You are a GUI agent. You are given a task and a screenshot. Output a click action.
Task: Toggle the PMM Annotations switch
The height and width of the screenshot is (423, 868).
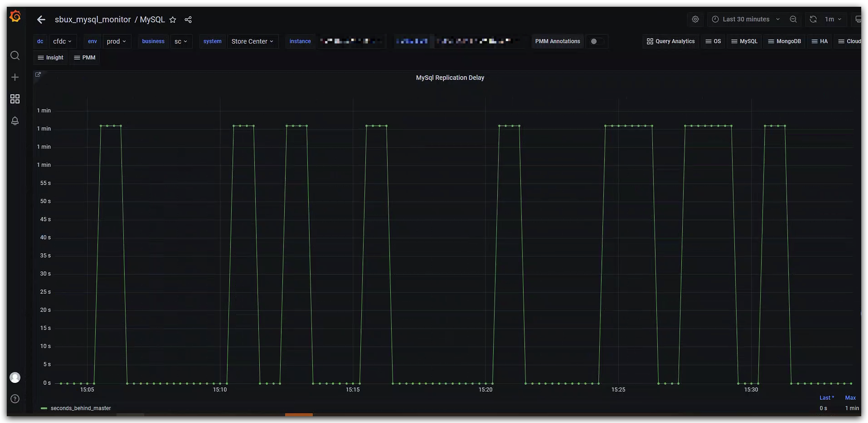[x=596, y=41]
